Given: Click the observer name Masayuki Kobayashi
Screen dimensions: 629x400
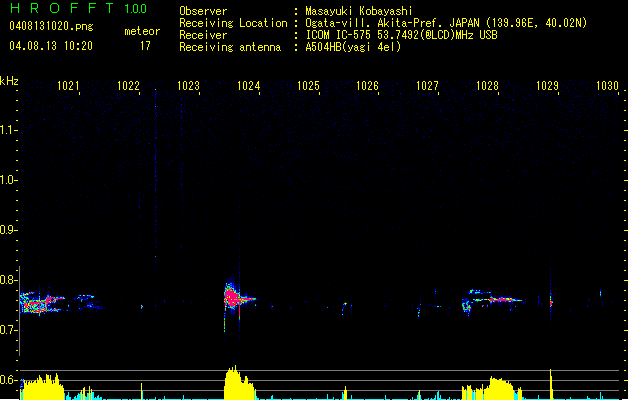Looking at the screenshot, I should (x=359, y=11).
